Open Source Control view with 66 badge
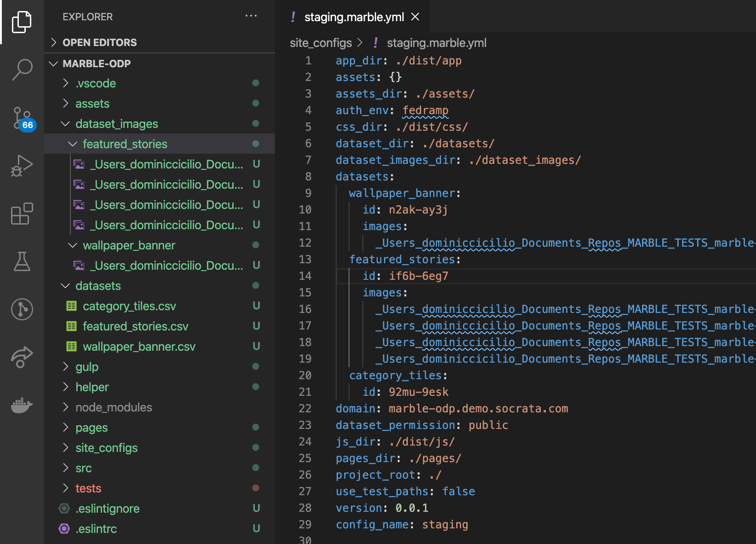This screenshot has width=756, height=544. click(x=23, y=119)
